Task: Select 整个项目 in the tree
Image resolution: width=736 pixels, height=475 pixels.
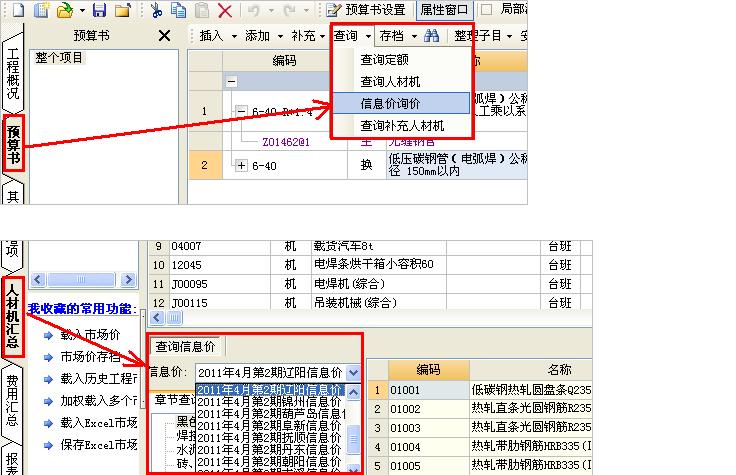Action: (x=59, y=58)
